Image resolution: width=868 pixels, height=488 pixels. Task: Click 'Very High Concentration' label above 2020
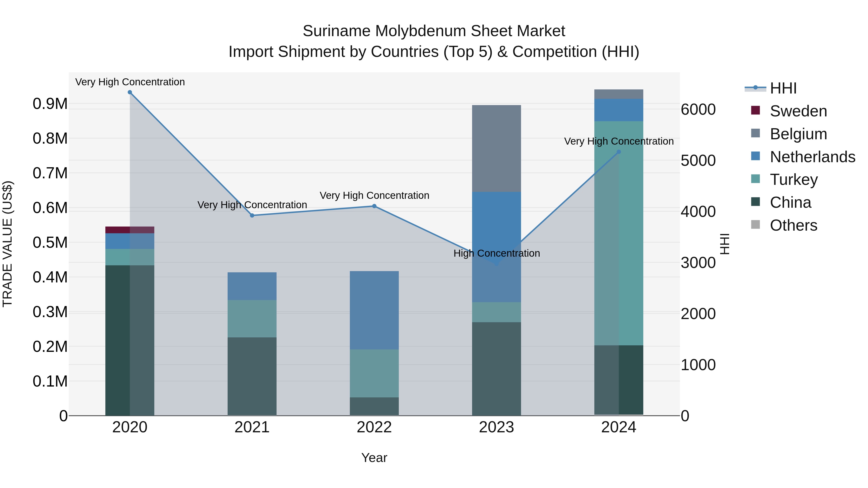130,82
